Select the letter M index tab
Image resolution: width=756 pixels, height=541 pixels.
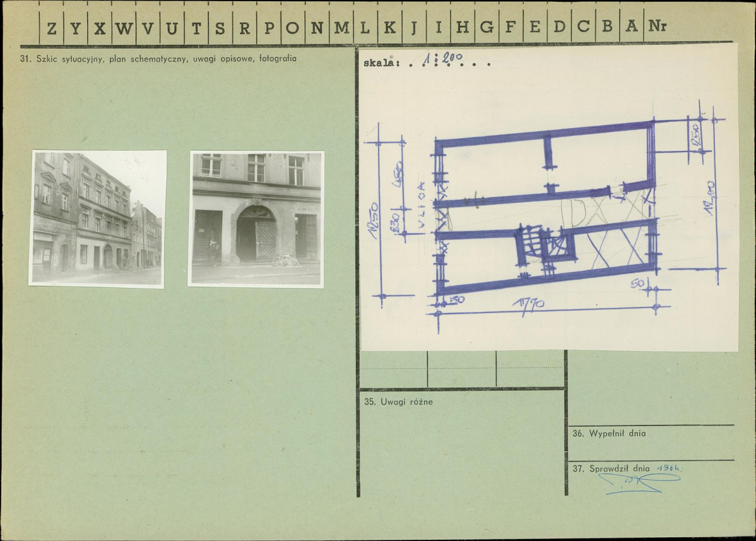[341, 28]
